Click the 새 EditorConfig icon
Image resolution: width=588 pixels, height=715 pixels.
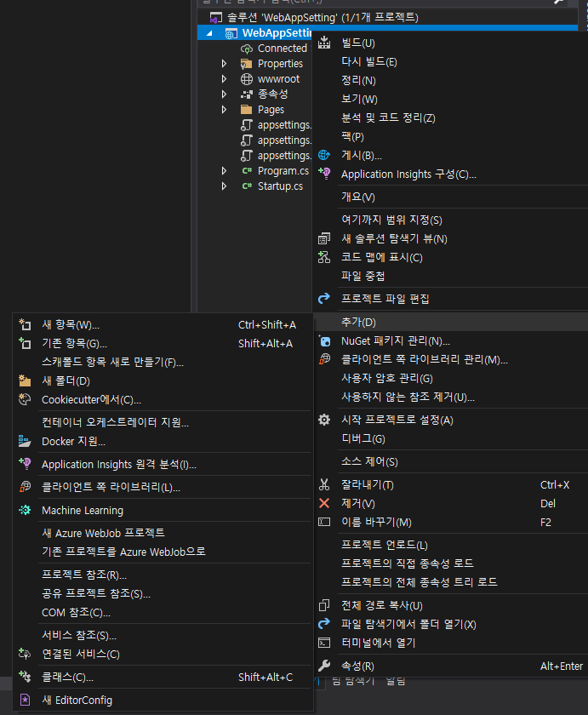pyautogui.click(x=25, y=700)
